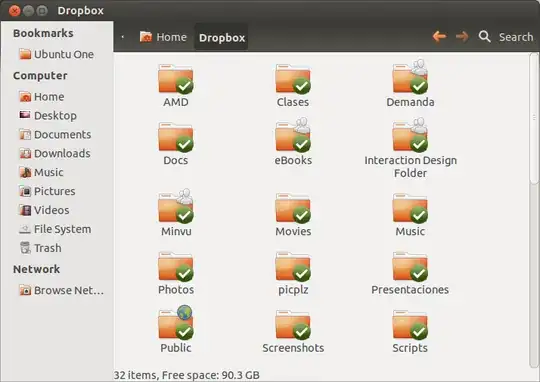Image resolution: width=540 pixels, height=382 pixels.
Task: Click the Pictures sidebar icon
Action: [25, 191]
